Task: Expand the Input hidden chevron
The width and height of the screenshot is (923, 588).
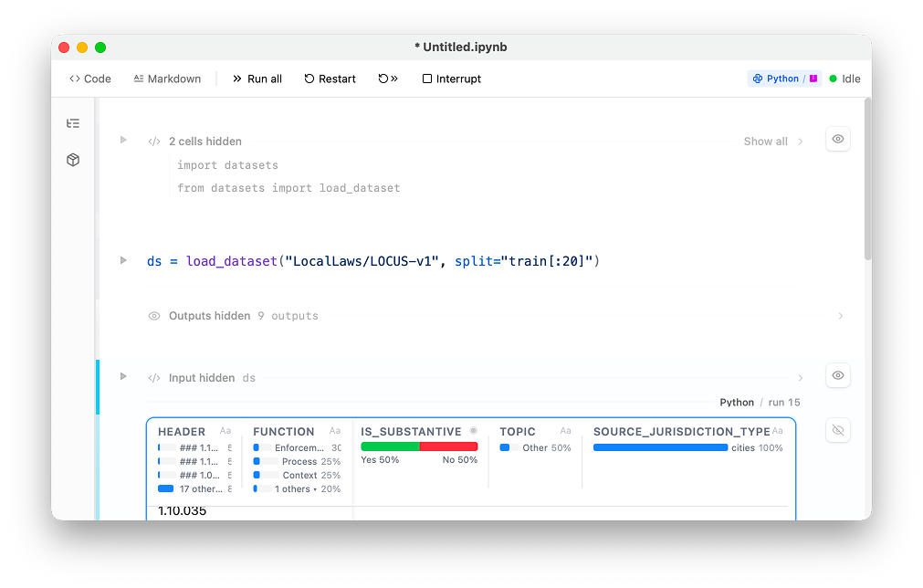Action: [801, 378]
